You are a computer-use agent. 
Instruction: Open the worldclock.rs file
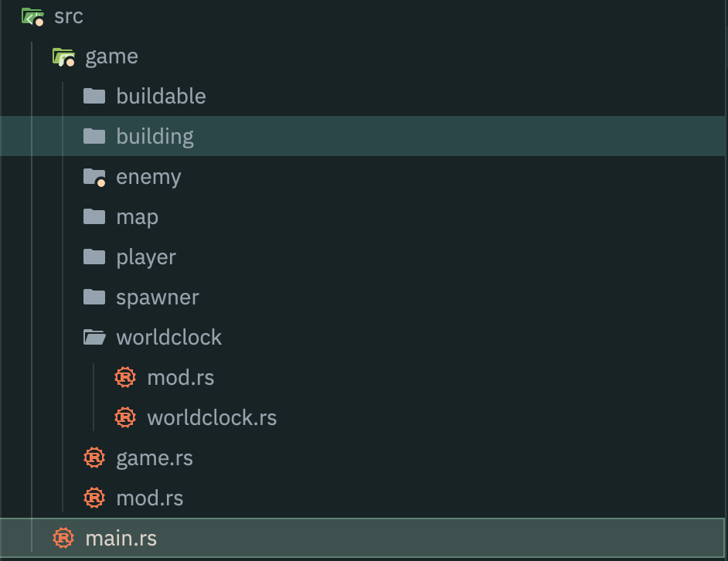[x=211, y=418]
